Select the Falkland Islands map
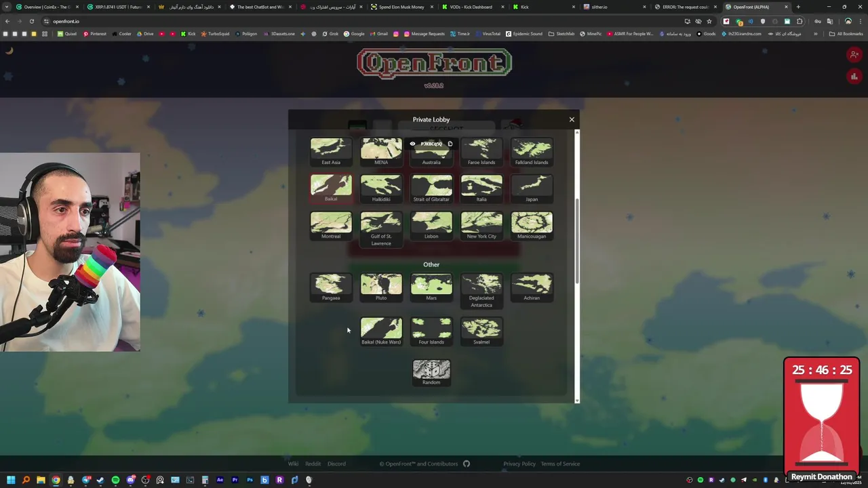The height and width of the screenshot is (488, 868). (x=532, y=152)
